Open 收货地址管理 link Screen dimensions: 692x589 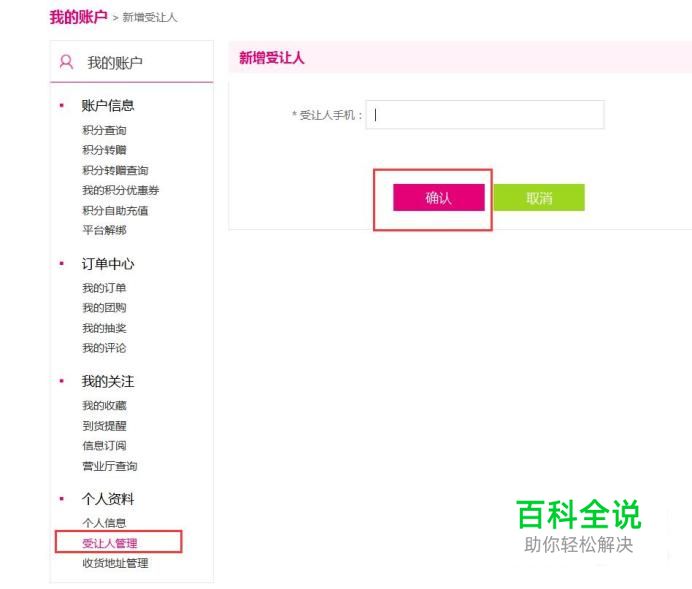[115, 563]
